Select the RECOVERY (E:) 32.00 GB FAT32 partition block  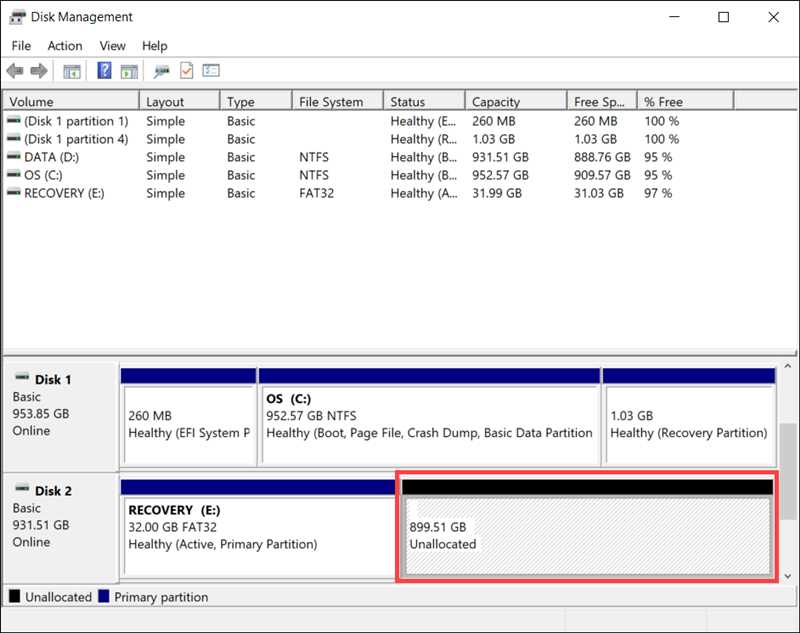click(258, 529)
